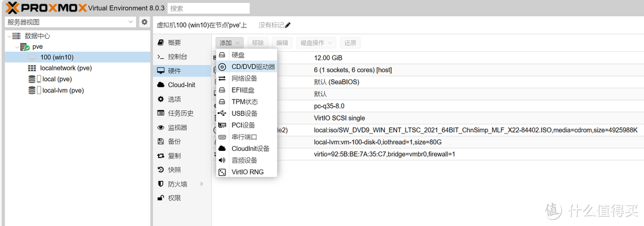Select the 默认 (SeaBIOS) row
This screenshot has width=644, height=226.
[x=428, y=82]
